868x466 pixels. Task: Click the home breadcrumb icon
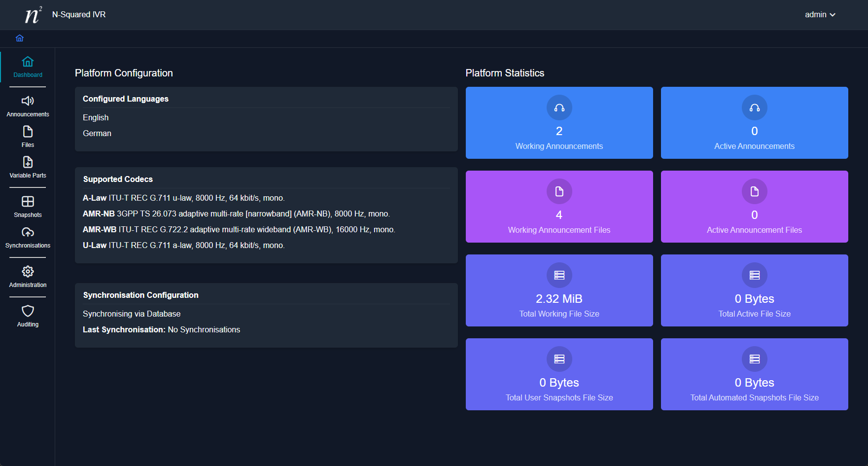tap(20, 38)
